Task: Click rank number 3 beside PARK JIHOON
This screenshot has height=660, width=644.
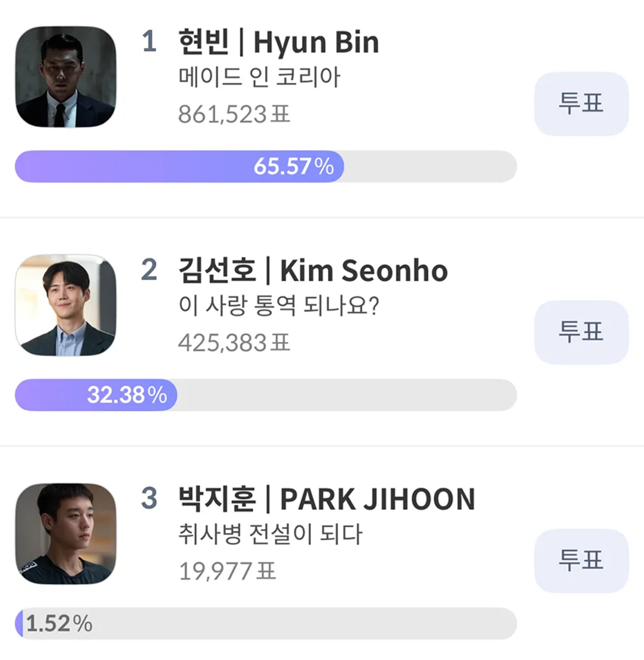Action: 149,498
